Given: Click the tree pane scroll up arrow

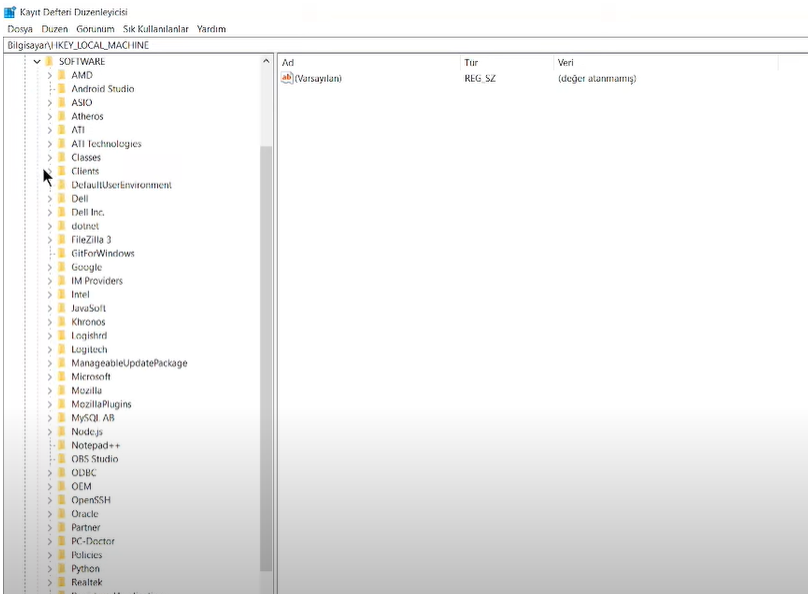Looking at the screenshot, I should point(266,62).
